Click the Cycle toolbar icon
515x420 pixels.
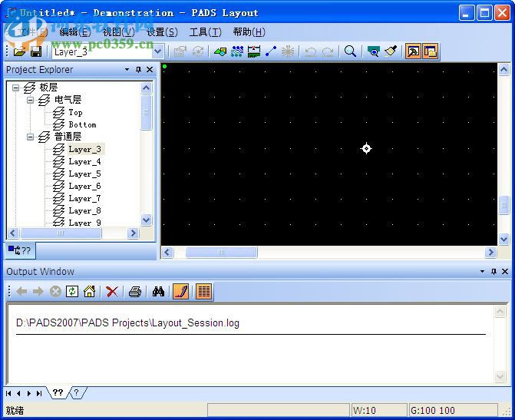click(x=198, y=51)
